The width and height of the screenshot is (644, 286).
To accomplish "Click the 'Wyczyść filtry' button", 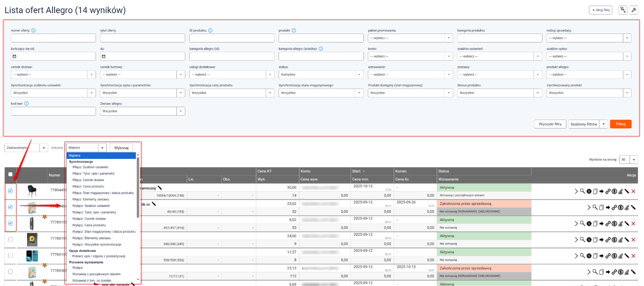I will [x=550, y=124].
